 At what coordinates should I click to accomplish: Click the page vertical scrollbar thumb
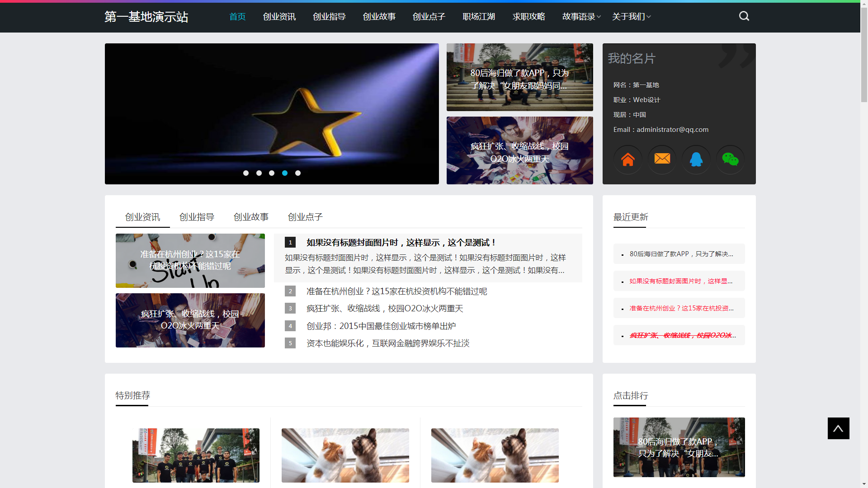864,54
